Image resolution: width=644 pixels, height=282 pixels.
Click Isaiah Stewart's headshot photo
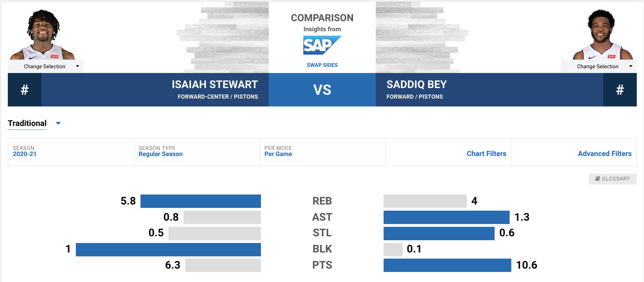[43, 35]
